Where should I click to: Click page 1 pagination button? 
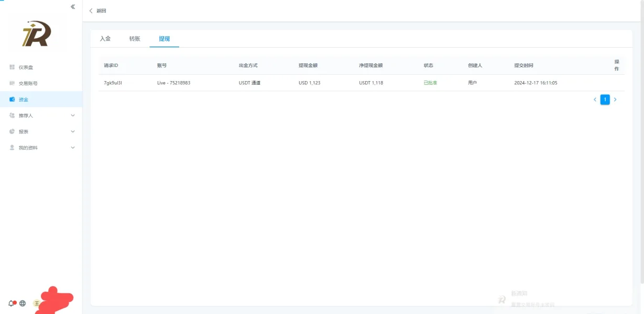coord(605,99)
